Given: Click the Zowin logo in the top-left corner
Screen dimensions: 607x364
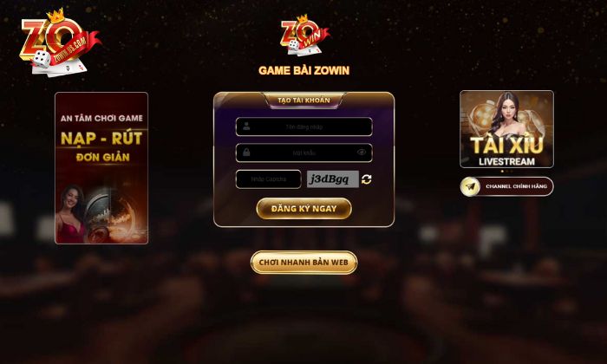Looking at the screenshot, I should 60,42.
